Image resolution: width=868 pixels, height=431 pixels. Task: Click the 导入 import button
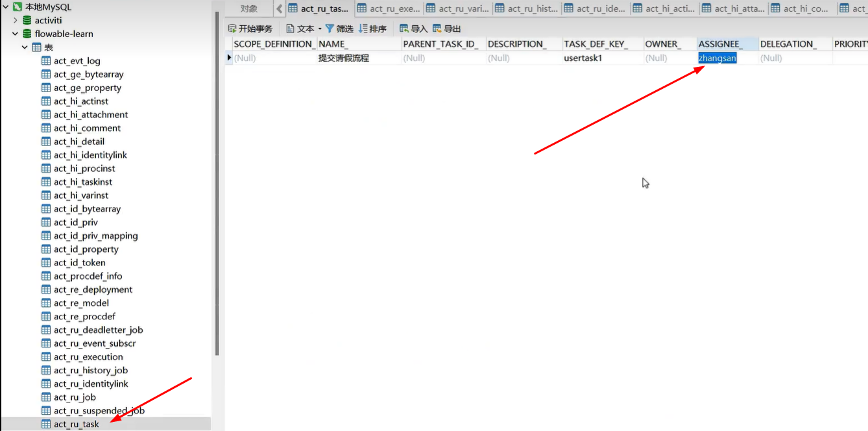coord(414,29)
